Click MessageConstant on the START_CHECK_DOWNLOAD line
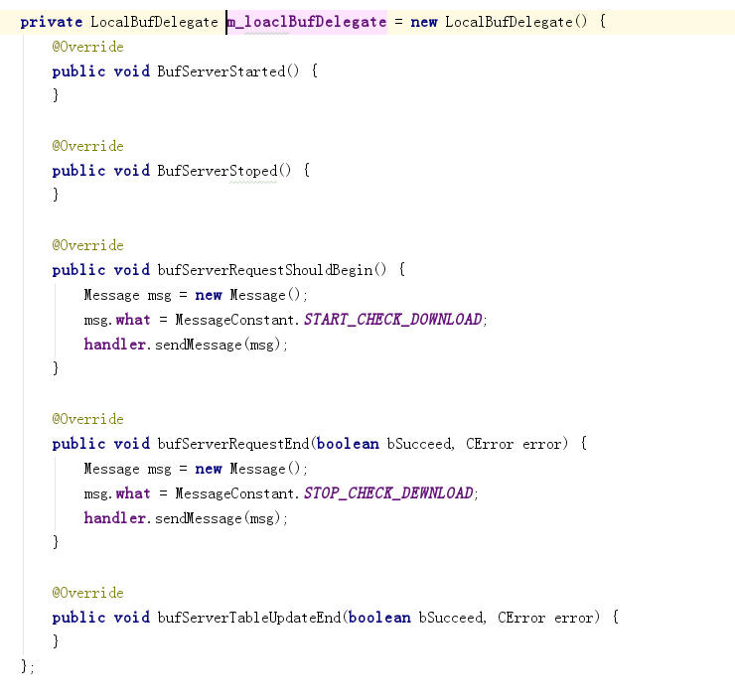 coord(235,320)
